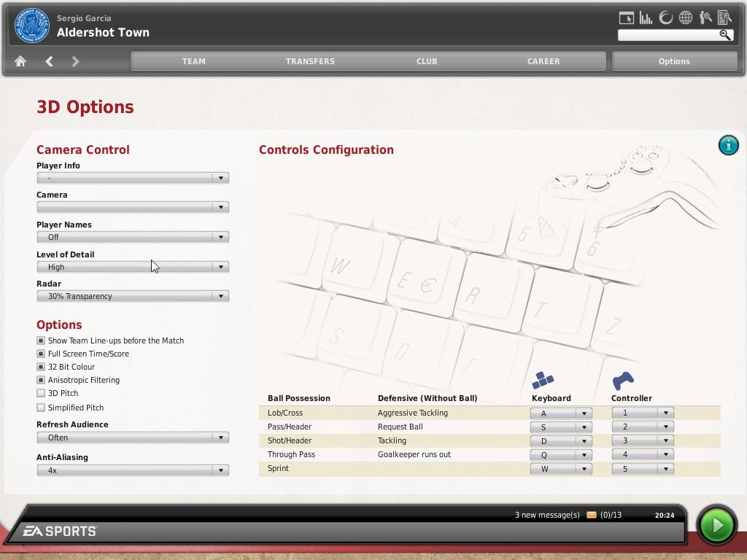Open the CAREER menu

[543, 61]
